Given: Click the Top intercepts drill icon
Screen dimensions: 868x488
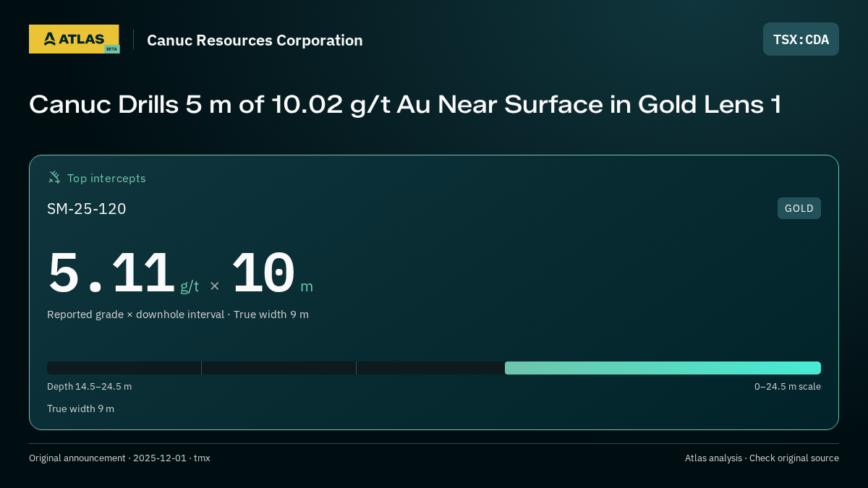Looking at the screenshot, I should coord(54,177).
